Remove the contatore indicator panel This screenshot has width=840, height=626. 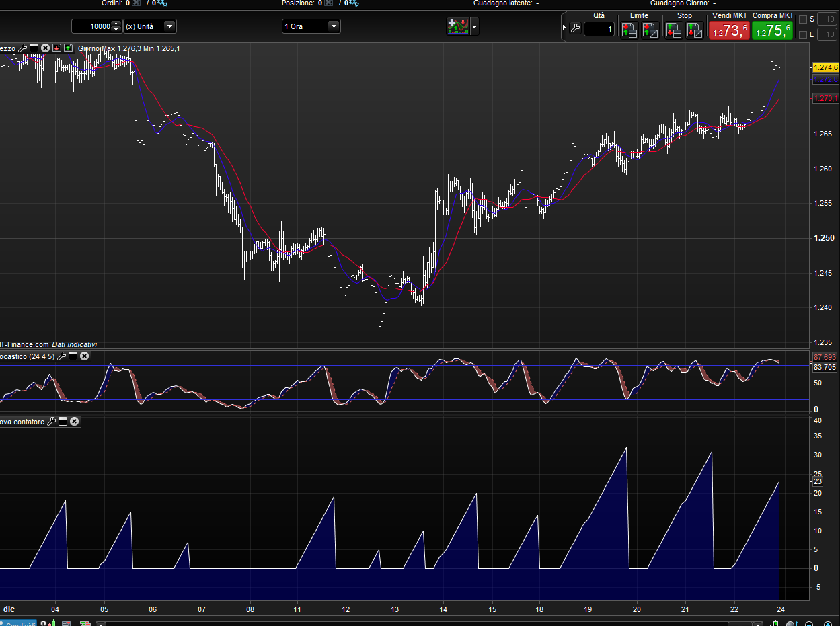75,422
